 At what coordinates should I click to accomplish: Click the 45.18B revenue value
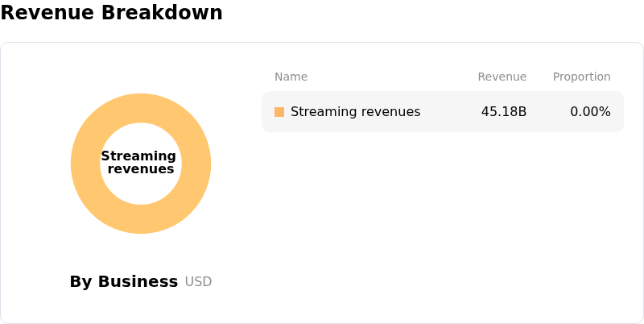503,112
